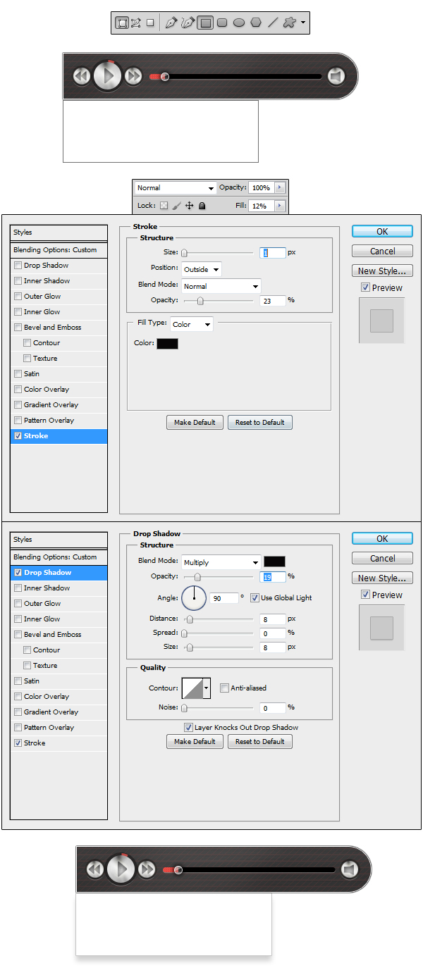The width and height of the screenshot is (423, 980).
Task: Enable Bevel and Emboss in the Stroke dialog
Action: click(x=18, y=328)
